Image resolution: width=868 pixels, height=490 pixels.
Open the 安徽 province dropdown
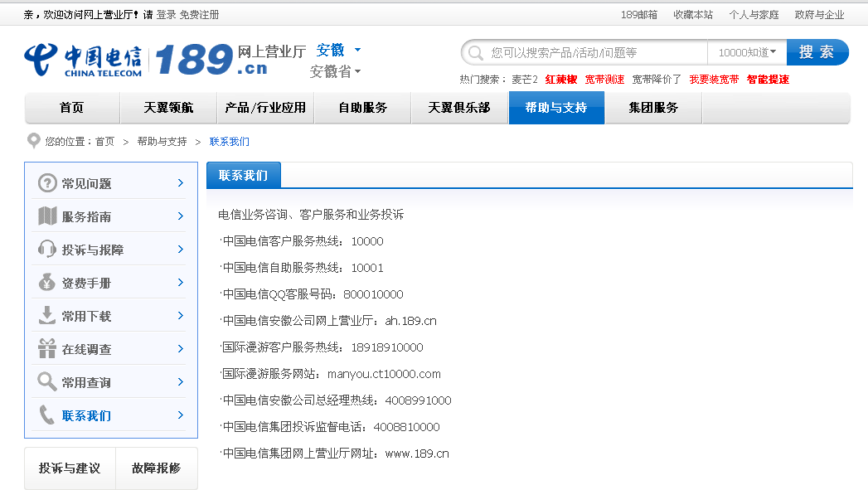pos(338,50)
